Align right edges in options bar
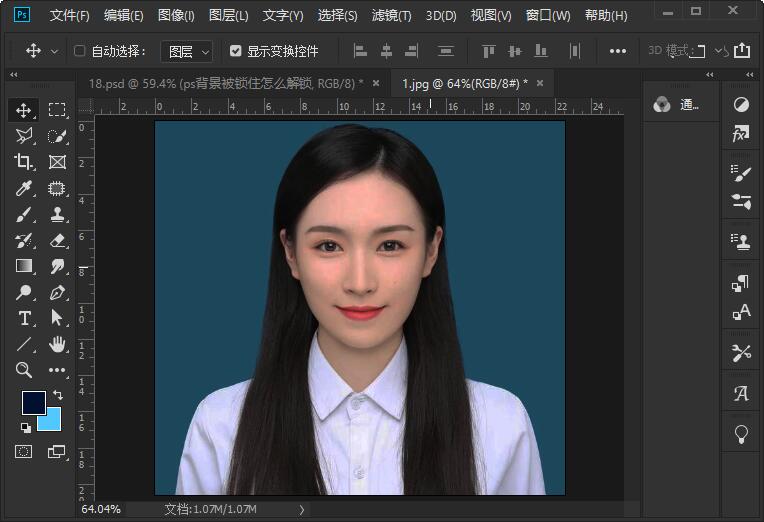Image resolution: width=764 pixels, height=522 pixels. [412, 51]
